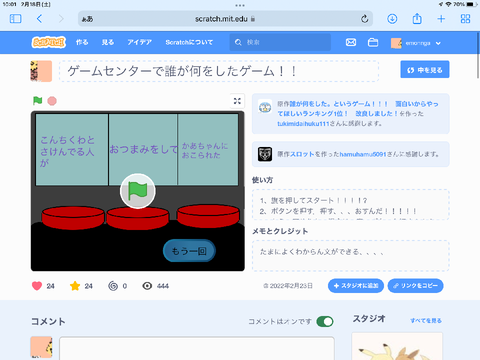This screenshot has width=480, height=360.
Task: Open hamuhamu5091 user link
Action: point(363,154)
